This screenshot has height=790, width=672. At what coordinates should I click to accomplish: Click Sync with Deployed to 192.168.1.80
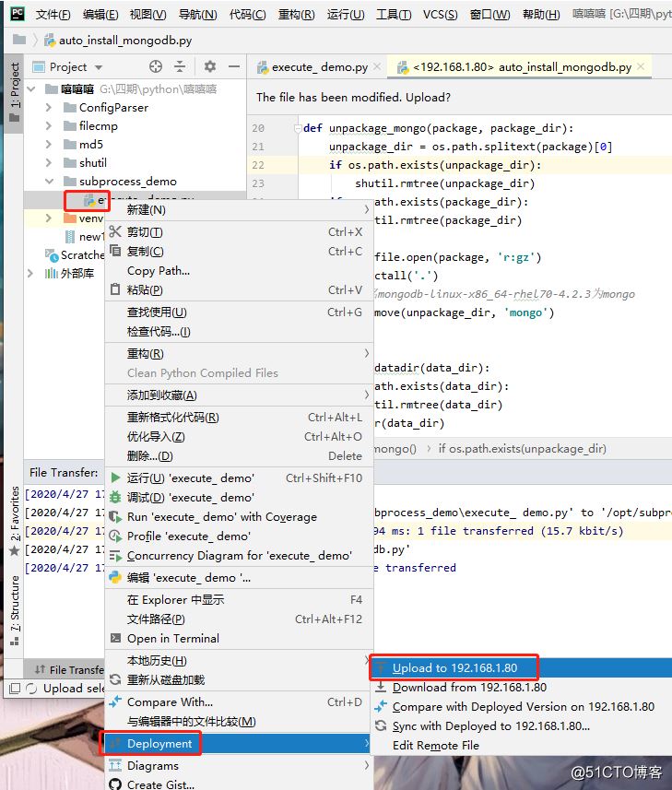pyautogui.click(x=490, y=726)
